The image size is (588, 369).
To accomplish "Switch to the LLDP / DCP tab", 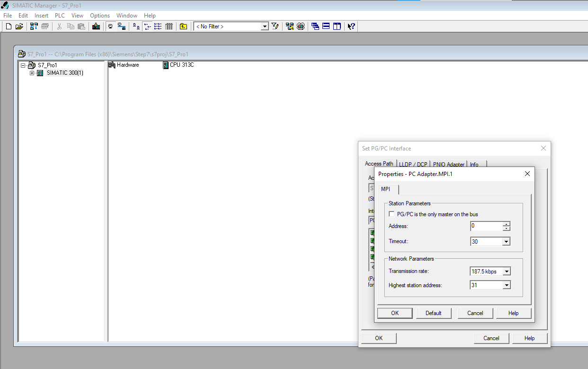I will (x=413, y=165).
